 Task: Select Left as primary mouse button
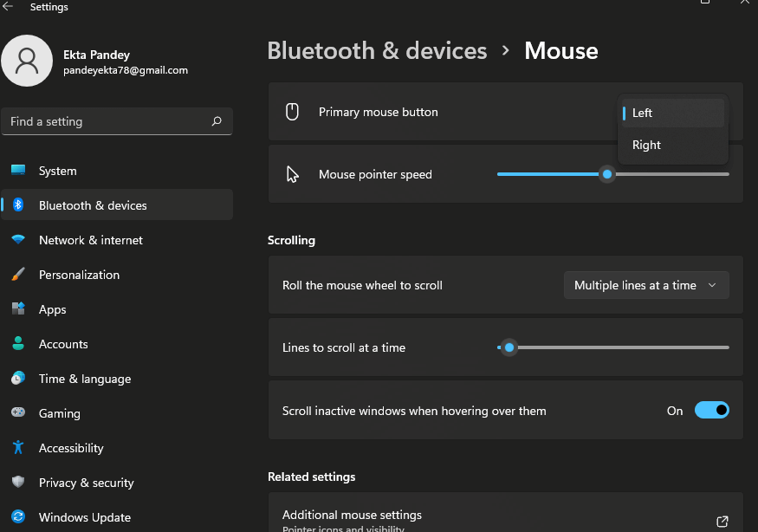point(672,114)
